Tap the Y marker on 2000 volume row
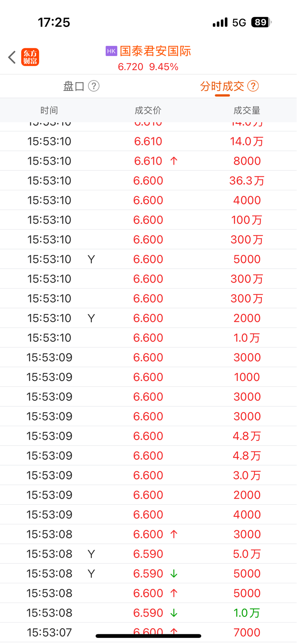The height and width of the screenshot is (644, 297). 91,318
